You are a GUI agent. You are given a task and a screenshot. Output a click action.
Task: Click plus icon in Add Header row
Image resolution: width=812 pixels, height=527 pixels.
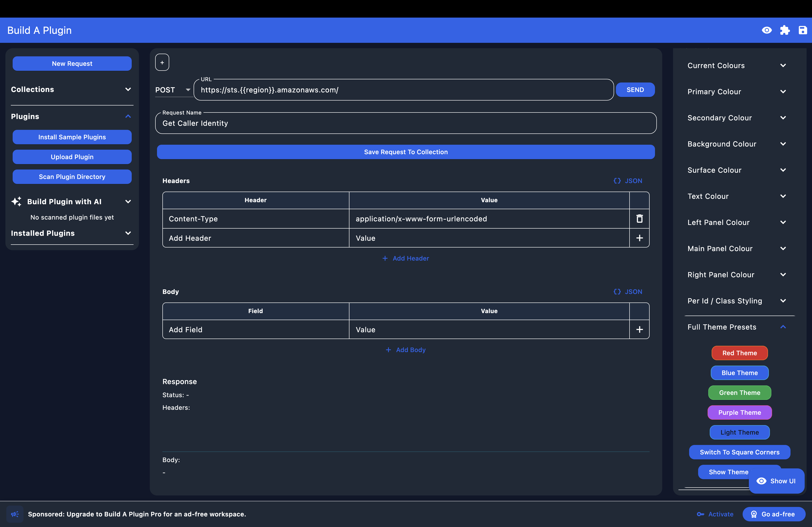639,238
